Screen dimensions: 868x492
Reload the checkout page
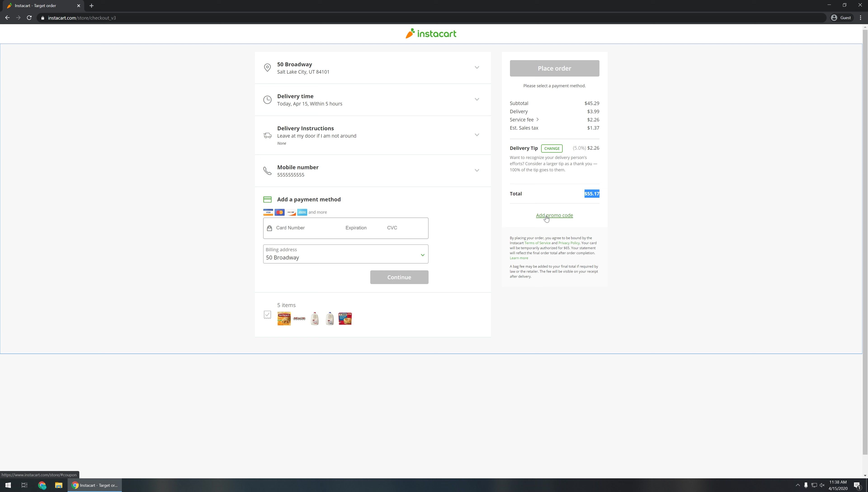pyautogui.click(x=29, y=18)
